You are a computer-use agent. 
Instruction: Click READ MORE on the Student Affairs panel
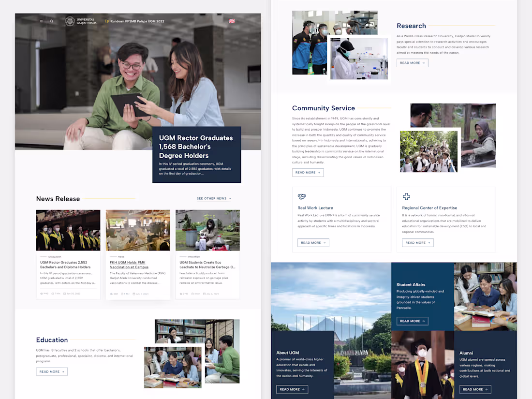point(412,321)
